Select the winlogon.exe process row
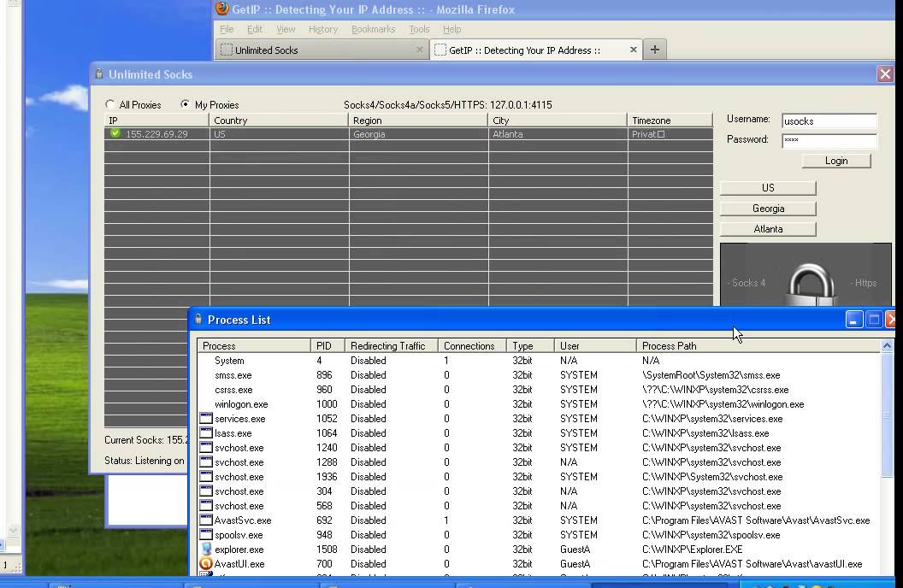 pyautogui.click(x=539, y=404)
